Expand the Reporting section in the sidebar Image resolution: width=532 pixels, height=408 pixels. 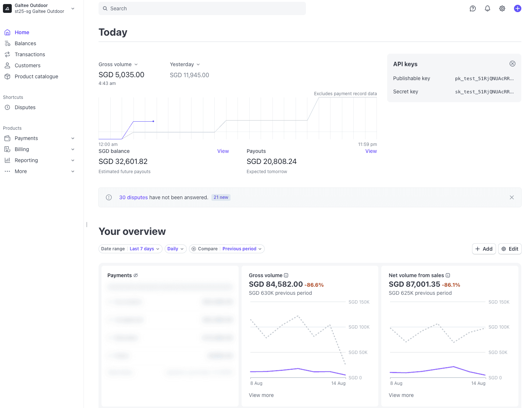[x=26, y=160]
